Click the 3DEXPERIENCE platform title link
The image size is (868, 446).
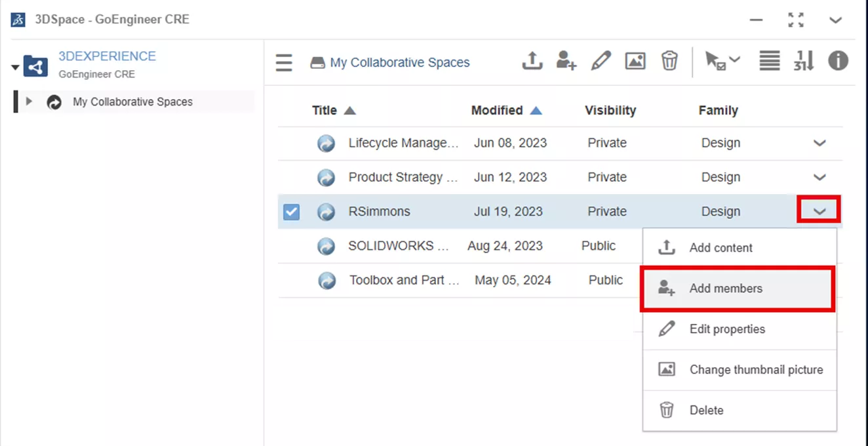click(x=107, y=56)
